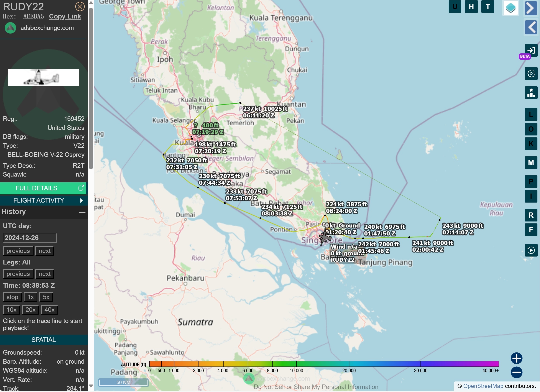Toggle the H map button
This screenshot has height=392, width=540.
[471, 6]
